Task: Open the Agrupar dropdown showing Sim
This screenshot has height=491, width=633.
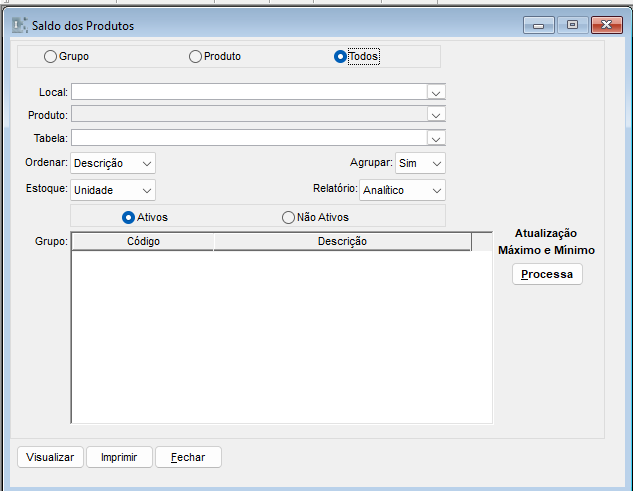Action: pyautogui.click(x=419, y=163)
